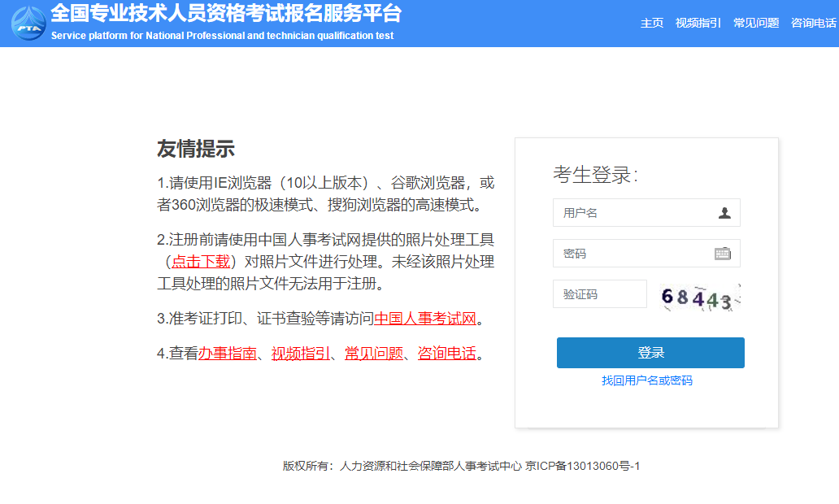Click the 验证码 captcha input field
The height and width of the screenshot is (504, 839).
click(599, 293)
